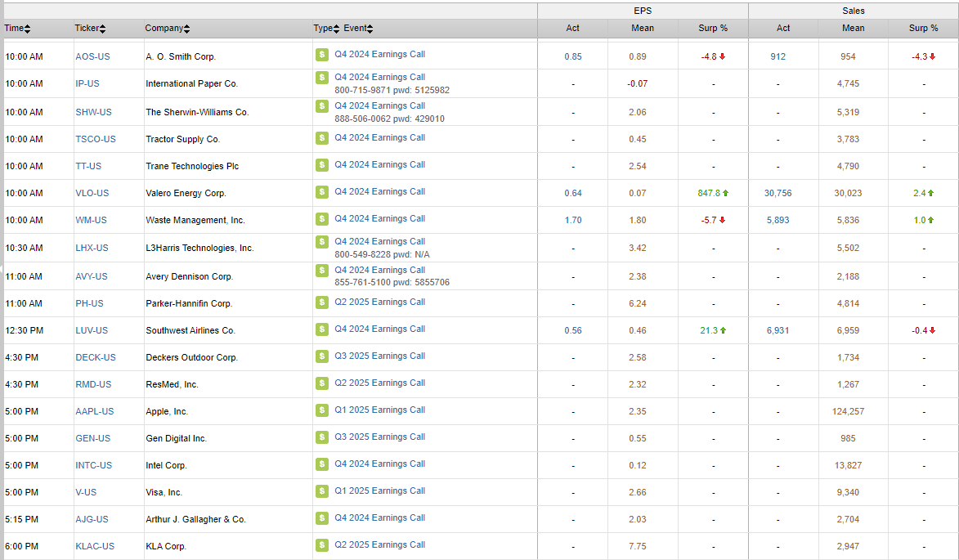The width and height of the screenshot is (959, 560).
Task: Open the RMD-US ticker link
Action: click(93, 384)
